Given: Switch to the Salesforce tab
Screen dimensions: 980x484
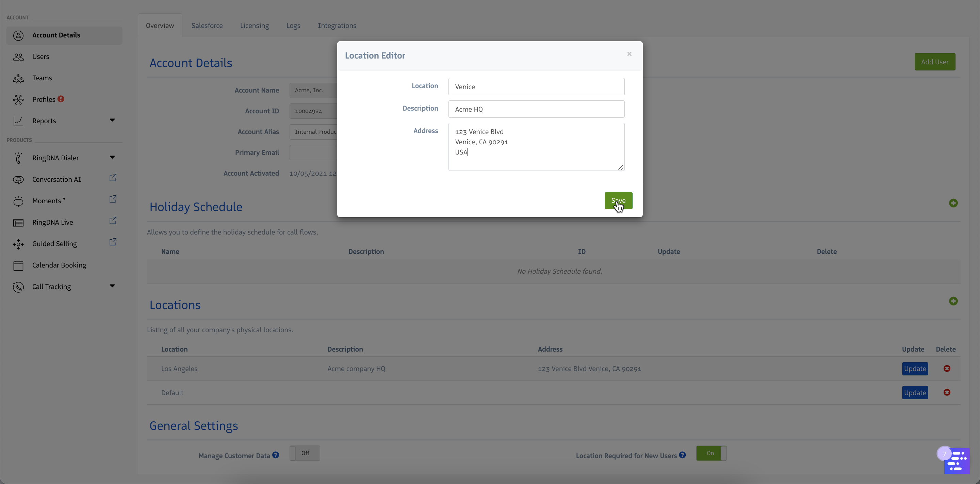Looking at the screenshot, I should [x=207, y=25].
